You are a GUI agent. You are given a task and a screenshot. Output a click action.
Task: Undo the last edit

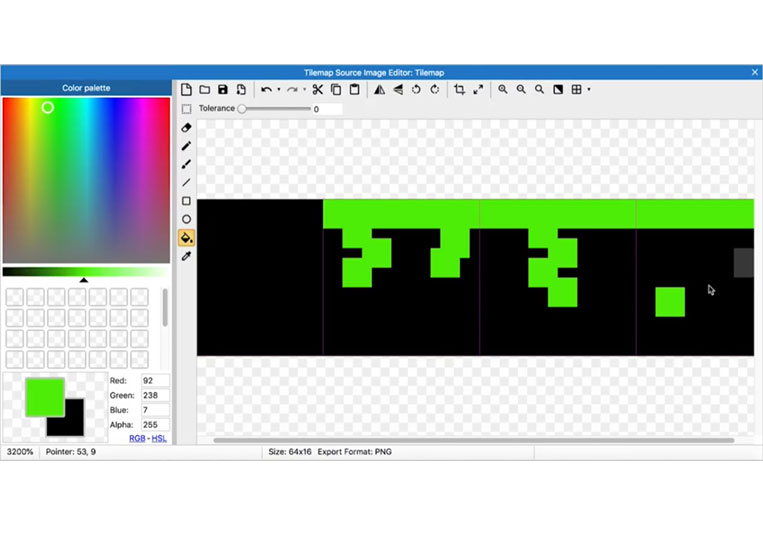click(x=266, y=90)
